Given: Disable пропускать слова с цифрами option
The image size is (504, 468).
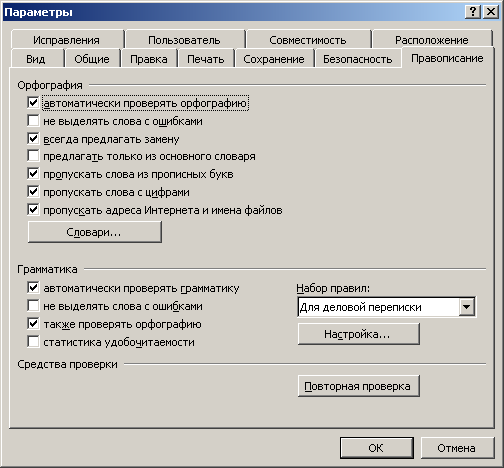Looking at the screenshot, I should coord(33,192).
